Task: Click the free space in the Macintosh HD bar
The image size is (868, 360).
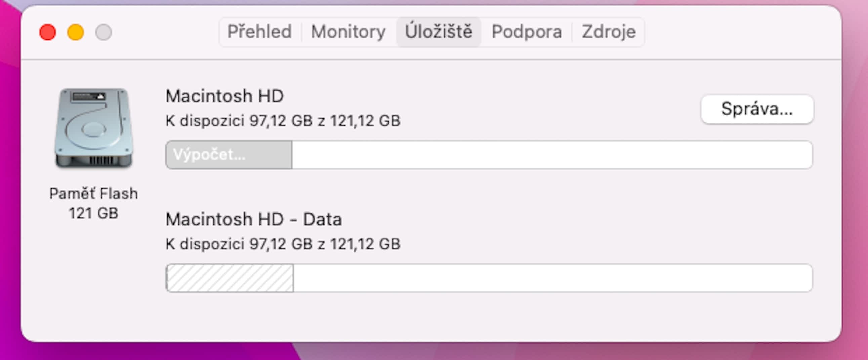Action: 551,155
